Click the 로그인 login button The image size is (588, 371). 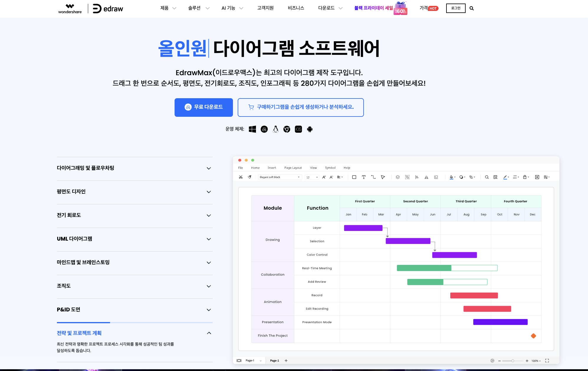pyautogui.click(x=456, y=8)
